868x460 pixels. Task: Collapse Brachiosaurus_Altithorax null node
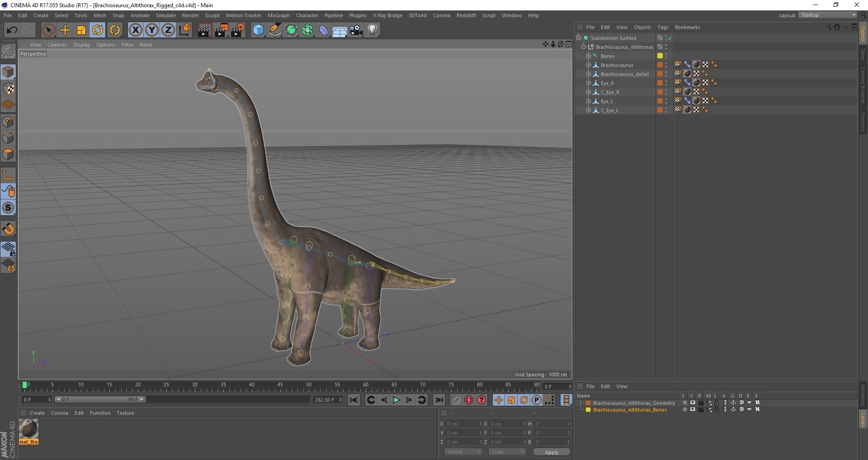point(583,47)
